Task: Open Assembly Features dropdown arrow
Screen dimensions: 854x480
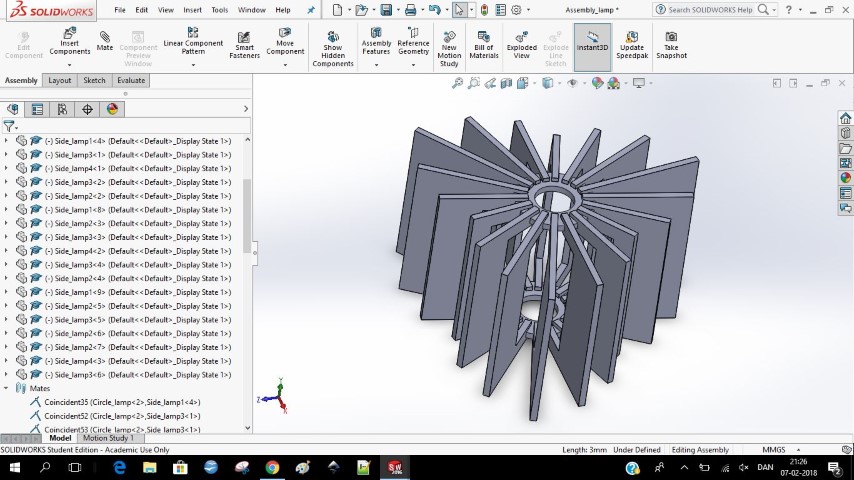Action: pos(376,65)
